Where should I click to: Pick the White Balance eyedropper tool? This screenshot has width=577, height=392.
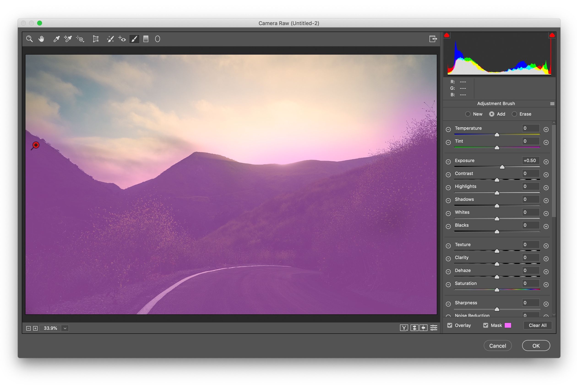point(56,39)
